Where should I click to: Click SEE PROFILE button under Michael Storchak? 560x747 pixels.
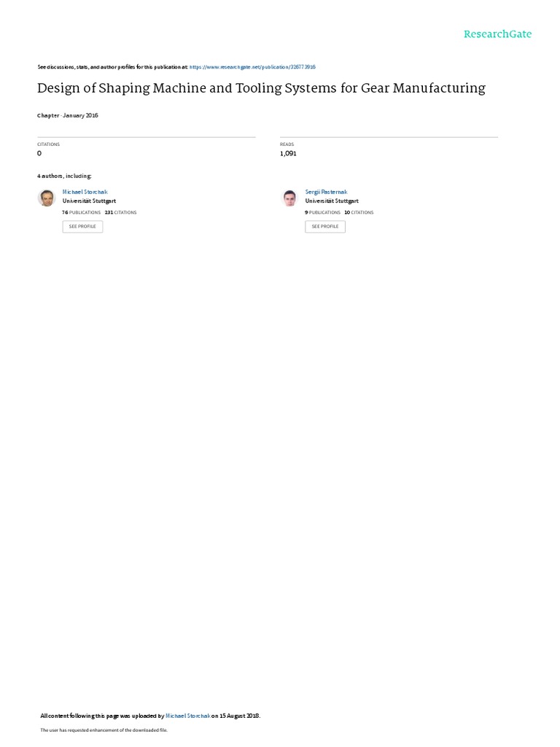82,226
